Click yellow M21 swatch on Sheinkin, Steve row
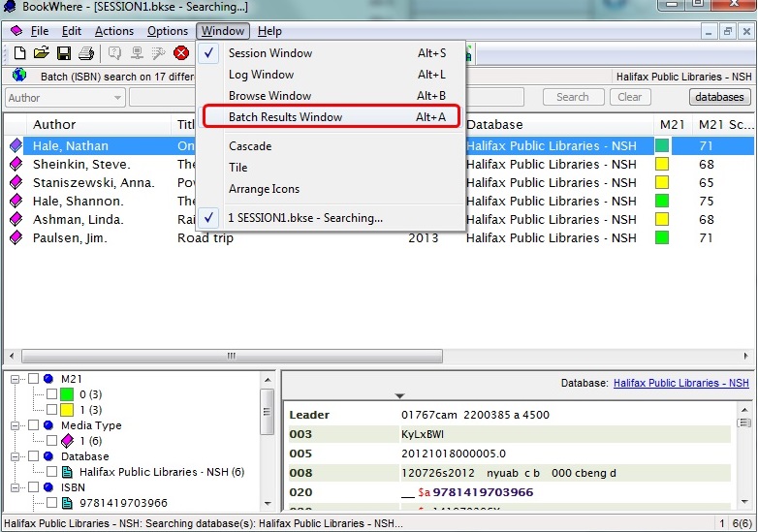 click(x=662, y=164)
